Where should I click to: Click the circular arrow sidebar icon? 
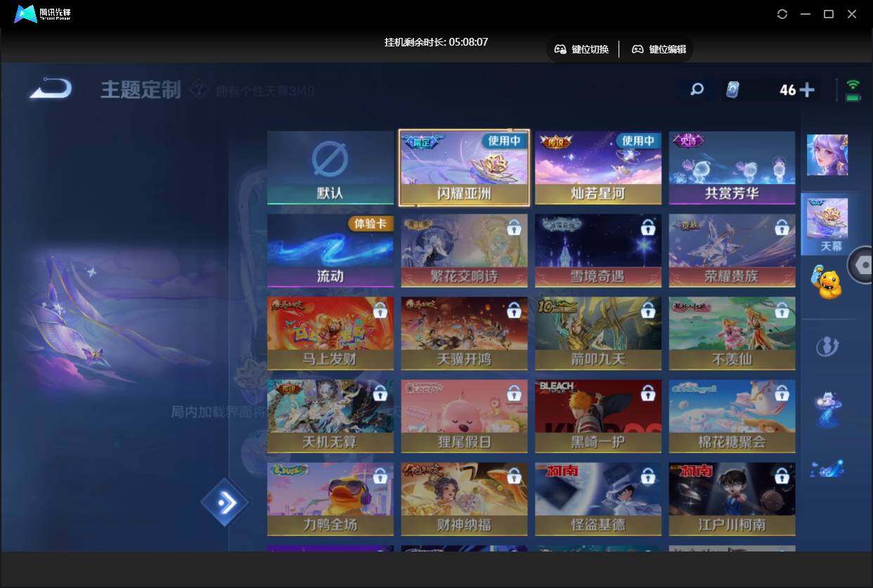(827, 346)
